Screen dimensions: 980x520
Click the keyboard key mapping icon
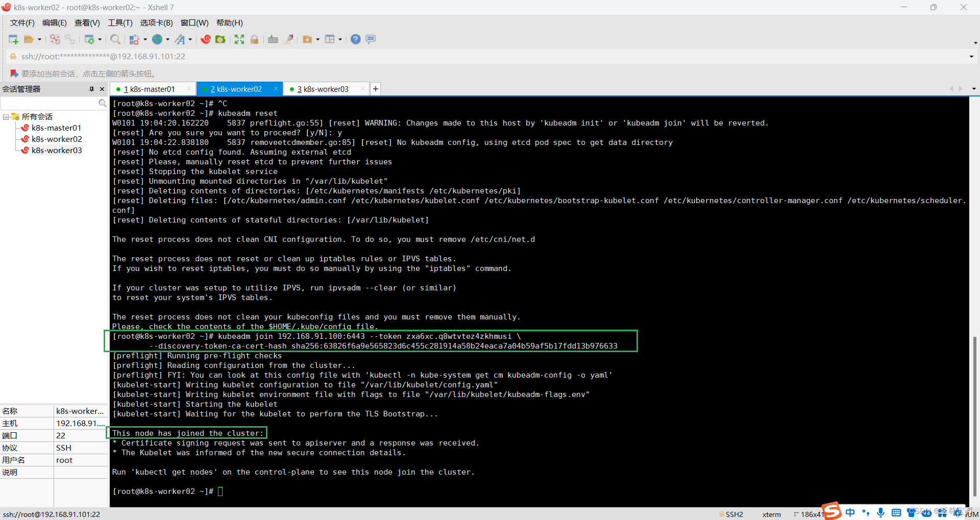273,39
